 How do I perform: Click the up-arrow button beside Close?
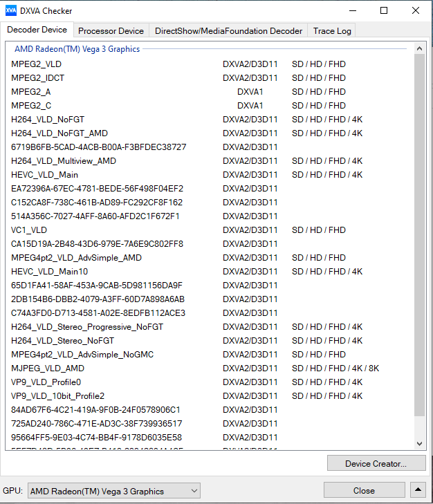(417, 490)
